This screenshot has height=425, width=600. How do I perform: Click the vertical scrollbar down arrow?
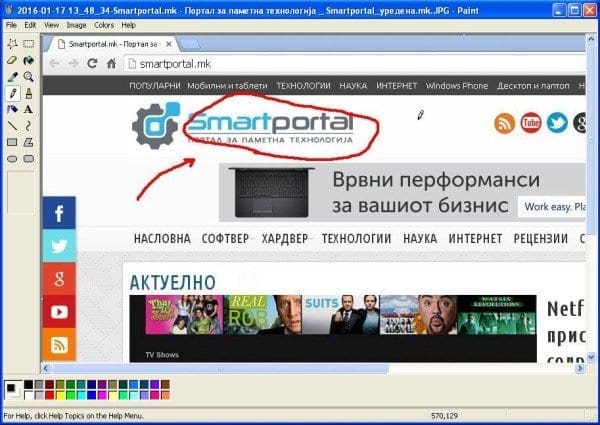[x=591, y=357]
